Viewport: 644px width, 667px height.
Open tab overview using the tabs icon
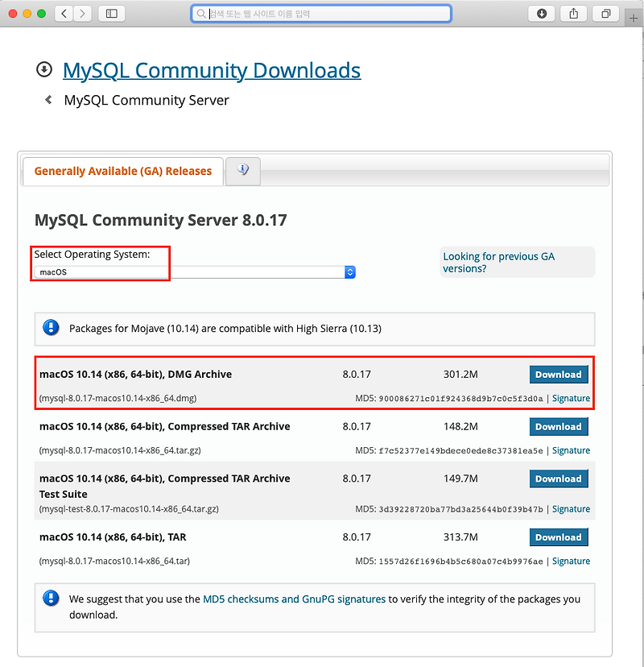605,13
